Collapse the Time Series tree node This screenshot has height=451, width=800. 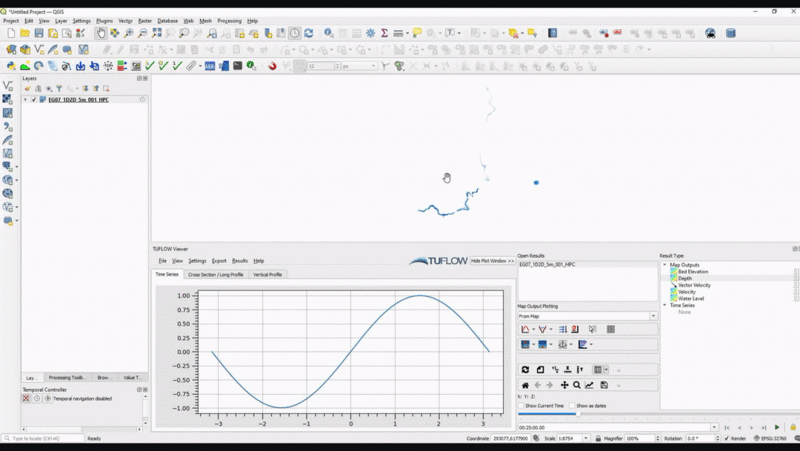pos(664,305)
